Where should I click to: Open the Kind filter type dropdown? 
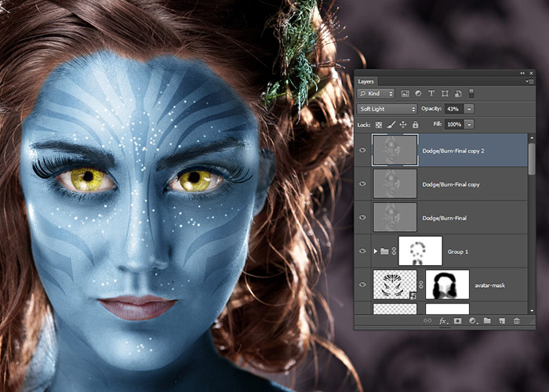point(376,93)
